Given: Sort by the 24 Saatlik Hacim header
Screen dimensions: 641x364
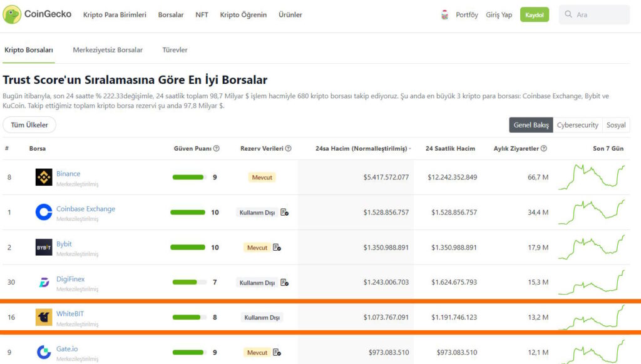Looking at the screenshot, I should 450,148.
